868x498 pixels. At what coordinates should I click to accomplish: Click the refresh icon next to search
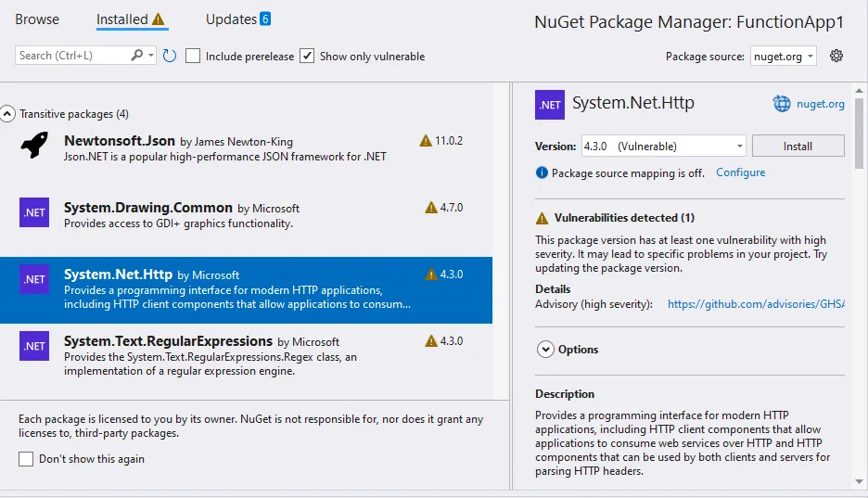(170, 56)
